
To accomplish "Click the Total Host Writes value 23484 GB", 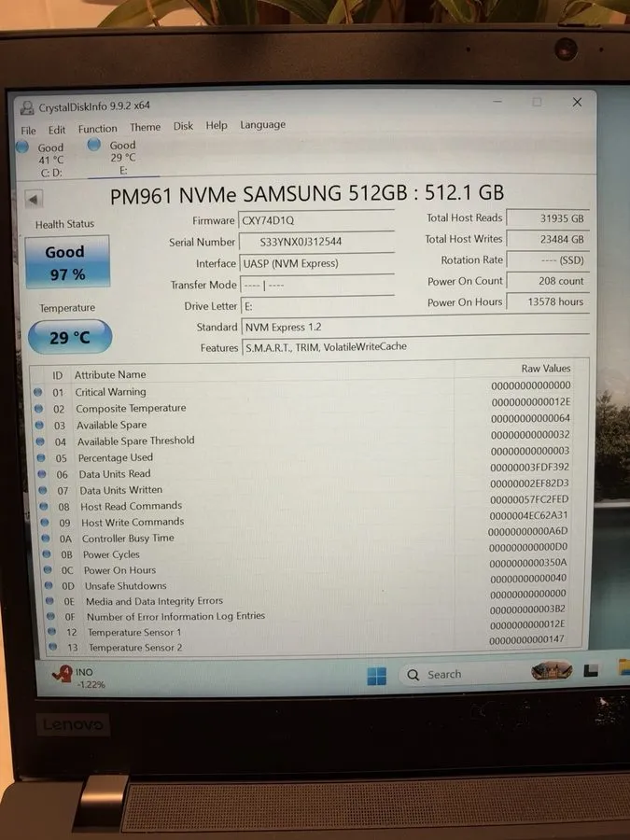I will coord(548,239).
